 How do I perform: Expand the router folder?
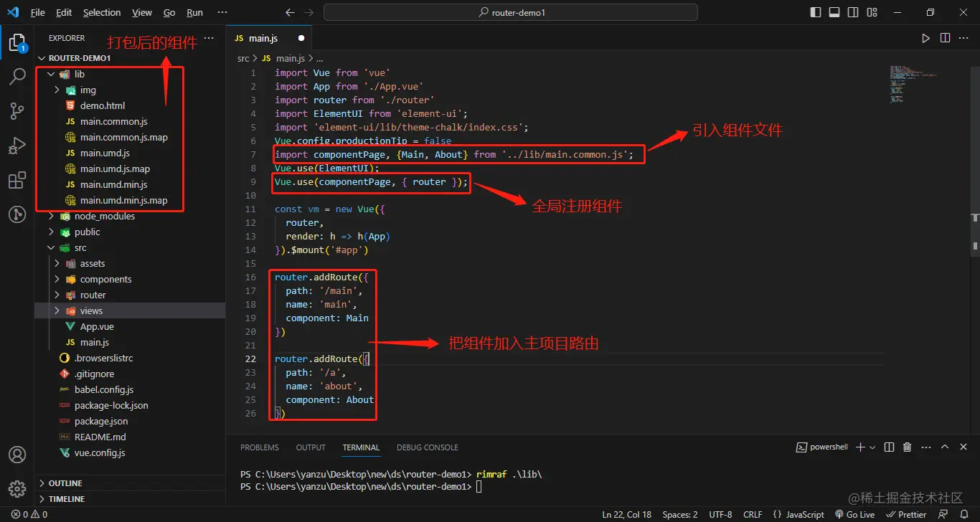click(57, 295)
